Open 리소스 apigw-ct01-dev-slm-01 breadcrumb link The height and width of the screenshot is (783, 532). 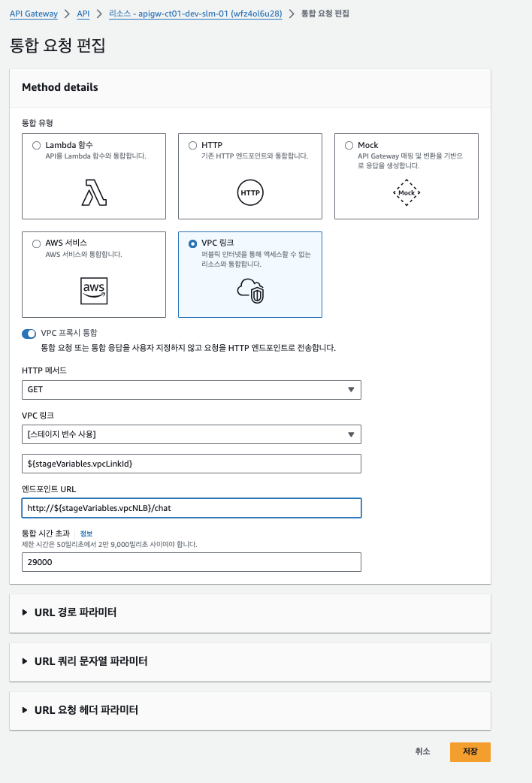click(195, 14)
